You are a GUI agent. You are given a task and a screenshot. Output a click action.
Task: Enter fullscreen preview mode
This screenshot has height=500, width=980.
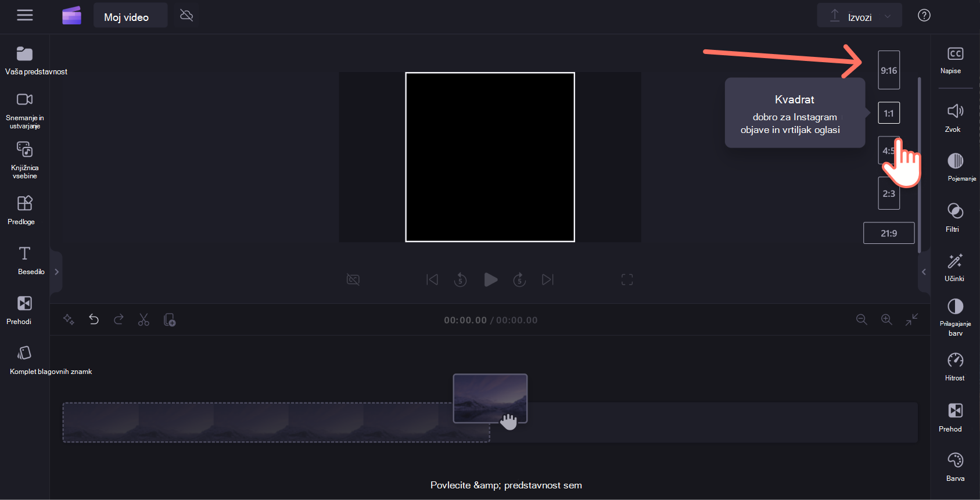tap(627, 280)
